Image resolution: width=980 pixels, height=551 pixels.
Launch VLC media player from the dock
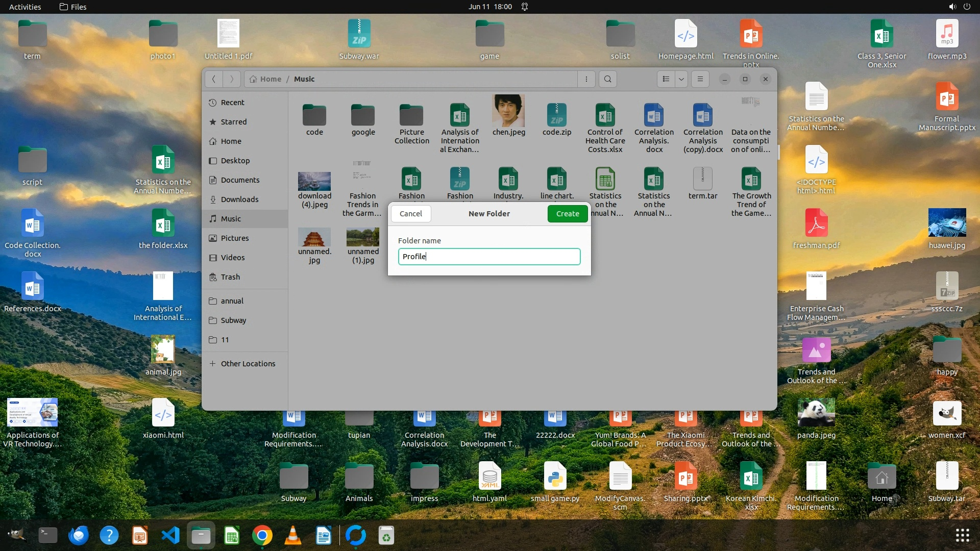pyautogui.click(x=293, y=535)
